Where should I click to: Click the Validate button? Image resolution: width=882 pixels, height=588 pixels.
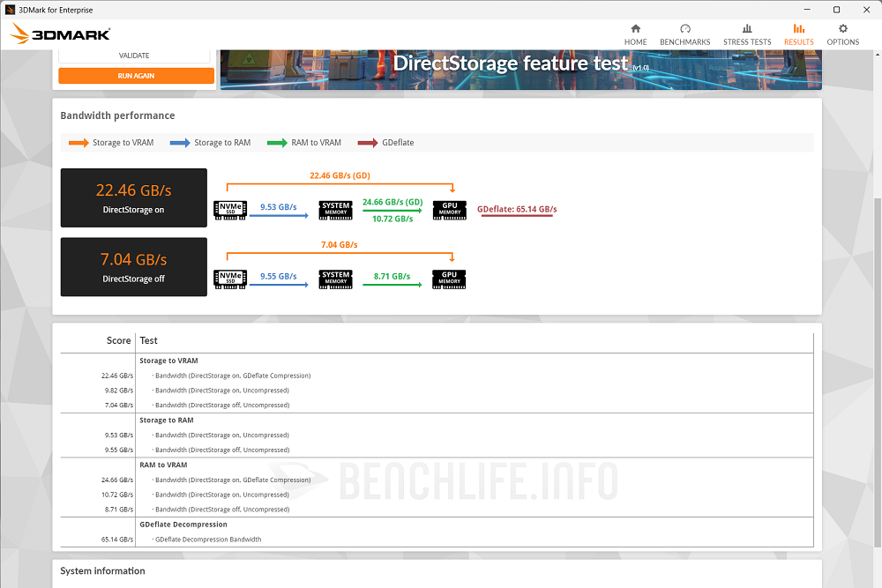click(x=134, y=56)
